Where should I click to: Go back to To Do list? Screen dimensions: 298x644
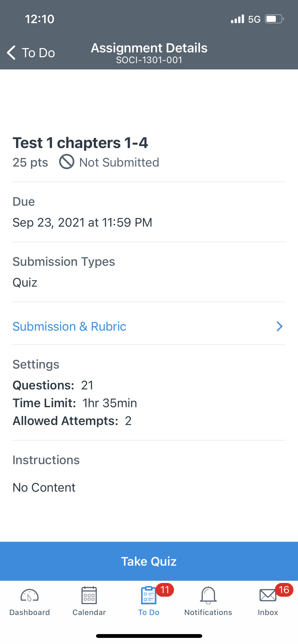(x=31, y=53)
